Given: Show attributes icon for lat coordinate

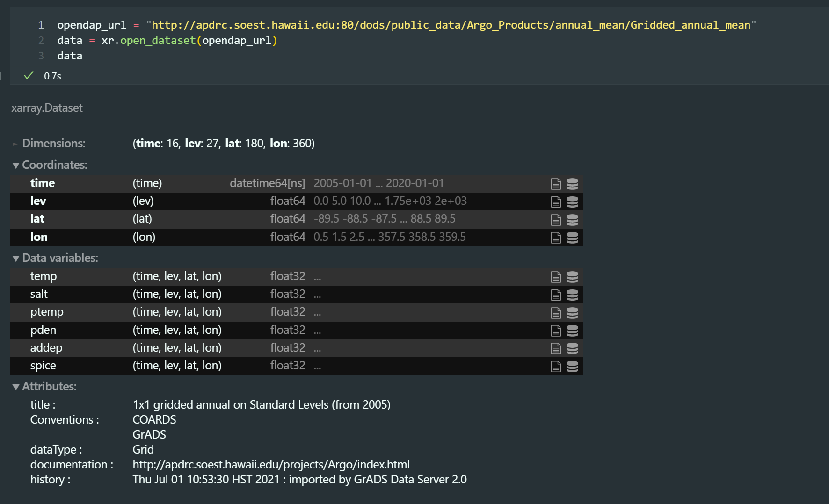Looking at the screenshot, I should point(556,220).
